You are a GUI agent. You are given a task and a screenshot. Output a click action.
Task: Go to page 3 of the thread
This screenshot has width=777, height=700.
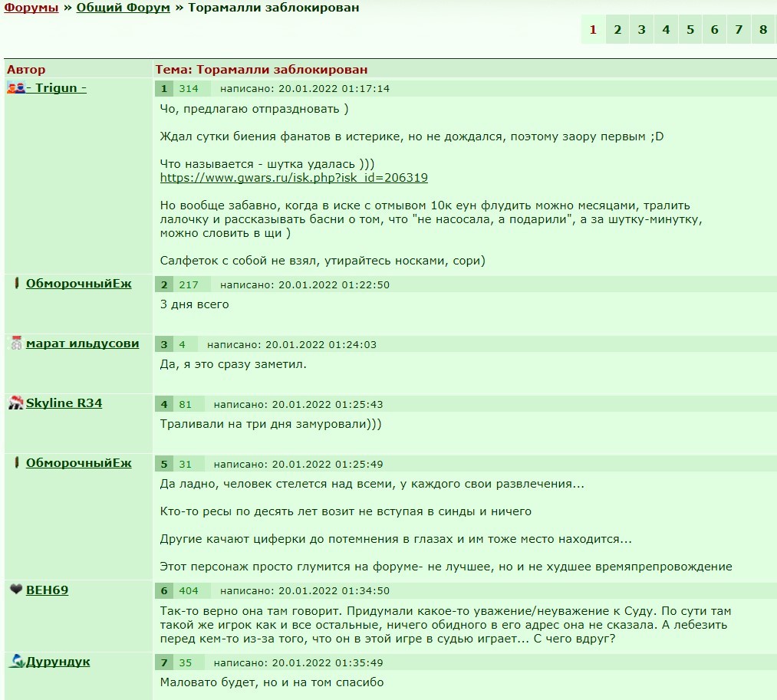pyautogui.click(x=642, y=29)
